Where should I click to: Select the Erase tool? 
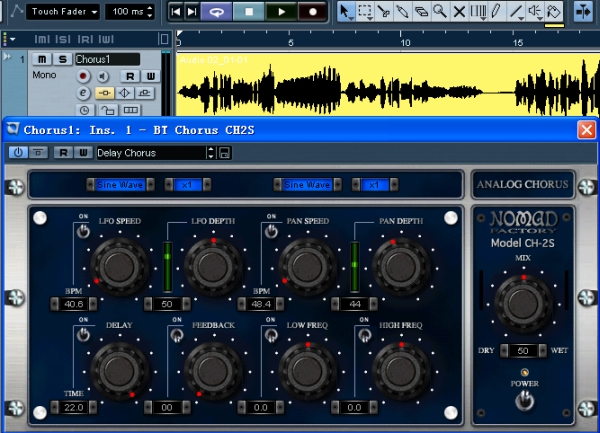pyautogui.click(x=421, y=11)
